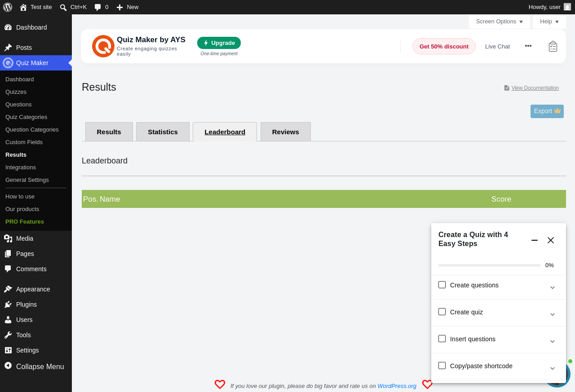Click the Pos. column header
575x392 pixels.
point(90,199)
